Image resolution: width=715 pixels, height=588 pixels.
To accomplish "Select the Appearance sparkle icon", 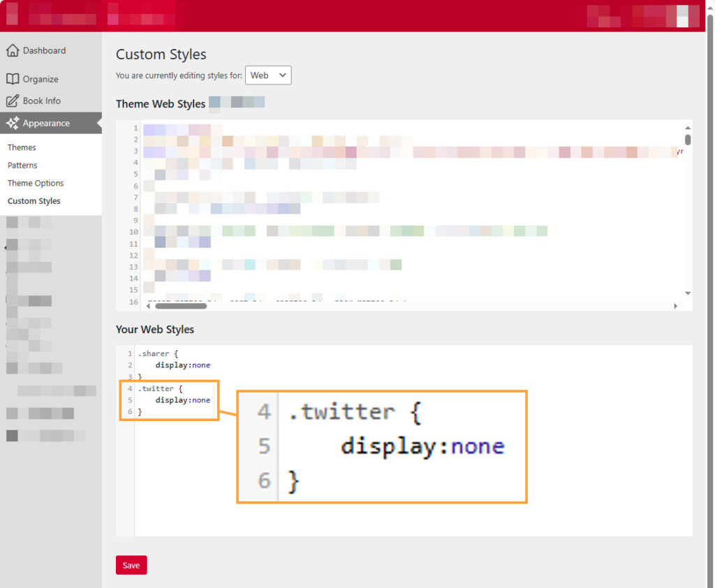I will click(x=12, y=123).
